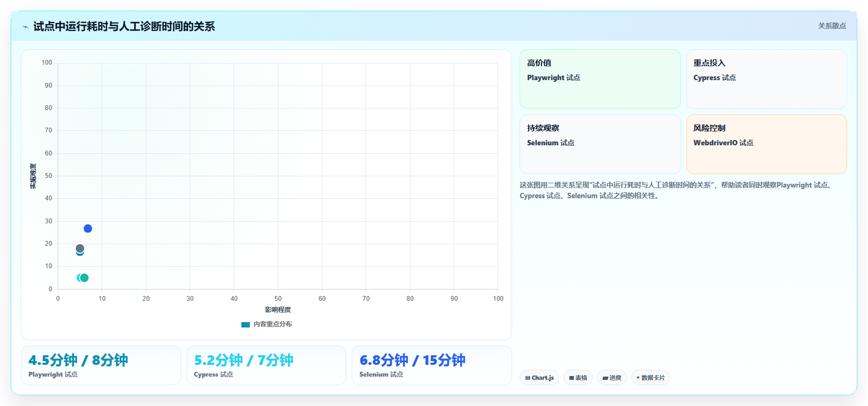This screenshot has height=406, width=868.
Task: Open the 风险控制 WebdriverIO 试点 card
Action: pos(766,144)
